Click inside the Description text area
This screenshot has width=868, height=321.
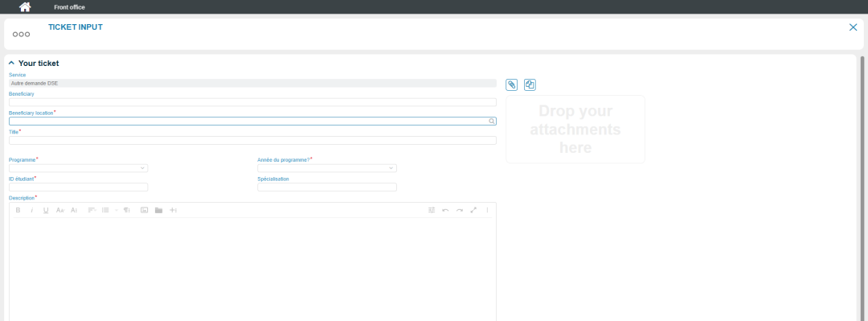point(252,269)
